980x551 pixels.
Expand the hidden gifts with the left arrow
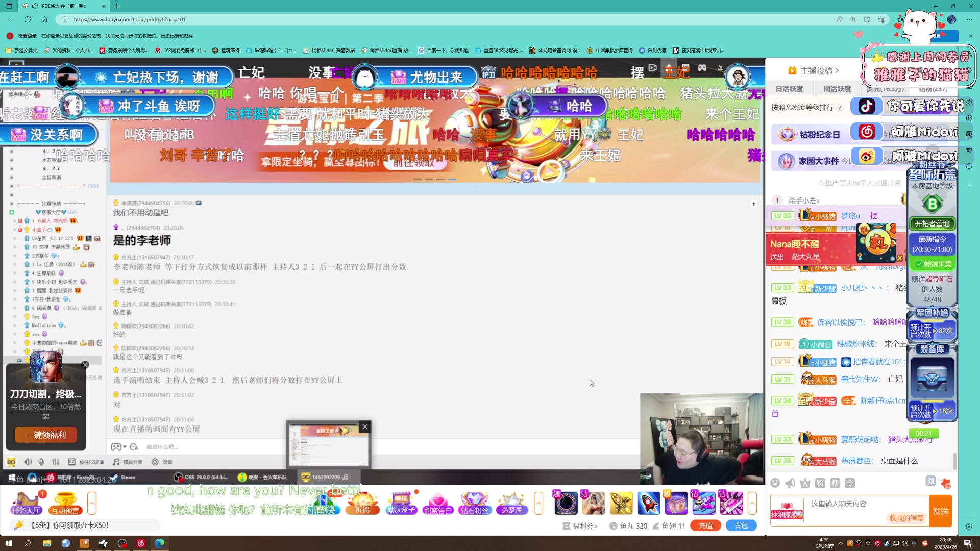[92, 503]
